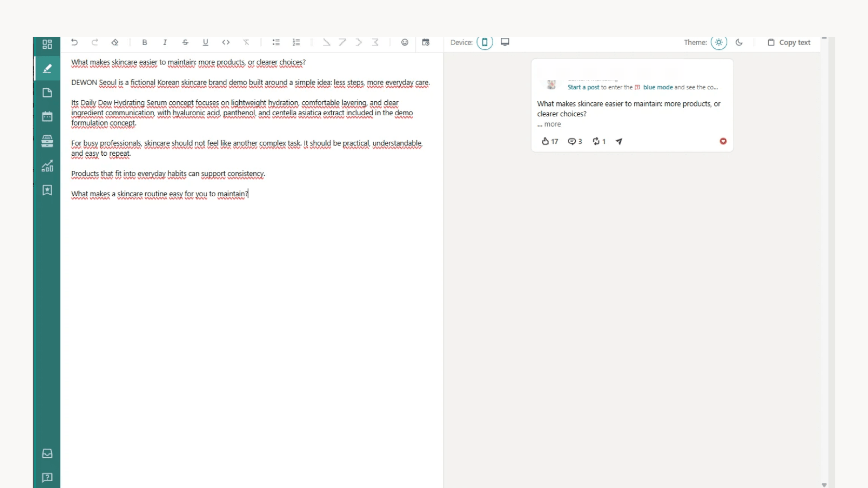Toggle code formatting with angle brackets icon

pos(226,43)
